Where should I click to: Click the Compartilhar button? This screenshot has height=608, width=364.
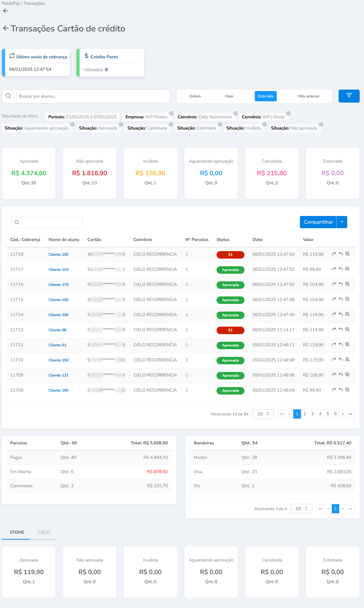[318, 222]
